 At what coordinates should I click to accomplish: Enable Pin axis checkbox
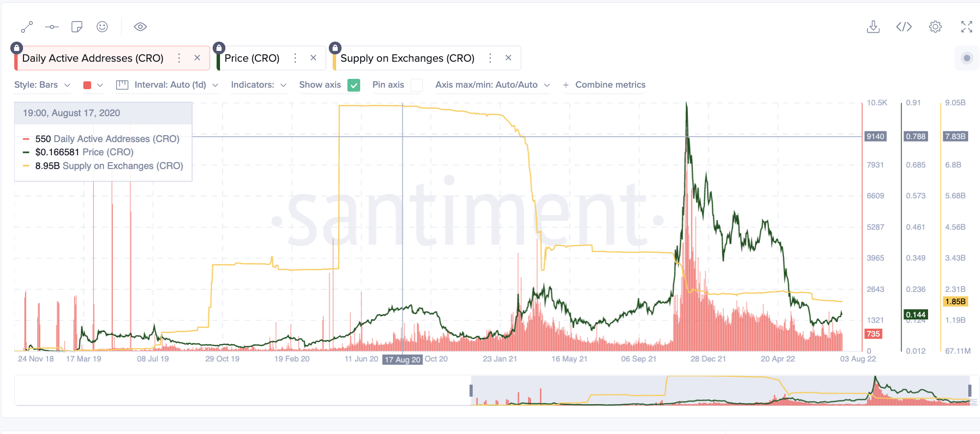pos(416,85)
